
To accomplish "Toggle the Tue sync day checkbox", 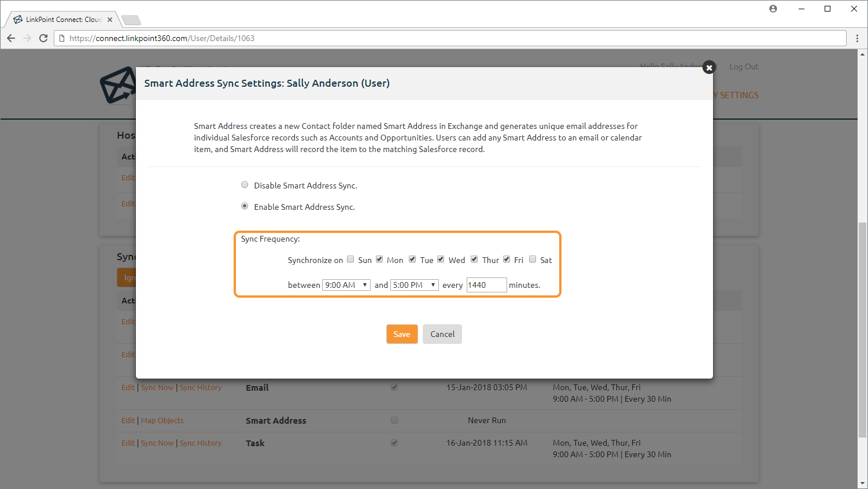I will (412, 259).
